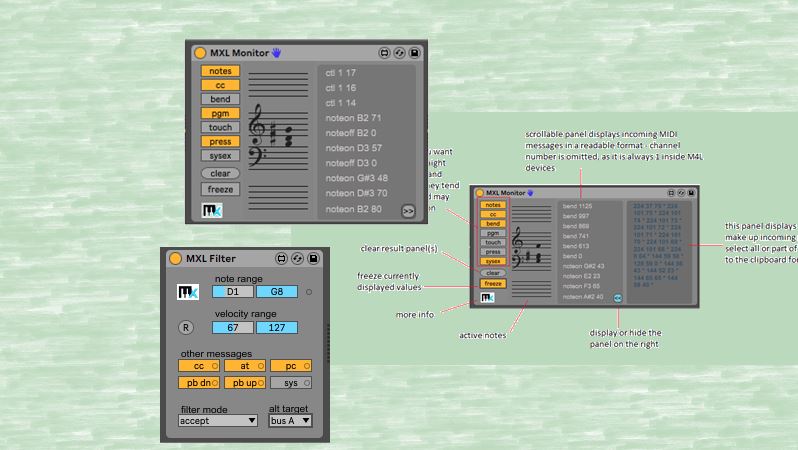Open the alt target dropdown showing bus A
The height and width of the screenshot is (450, 798).
[x=290, y=421]
